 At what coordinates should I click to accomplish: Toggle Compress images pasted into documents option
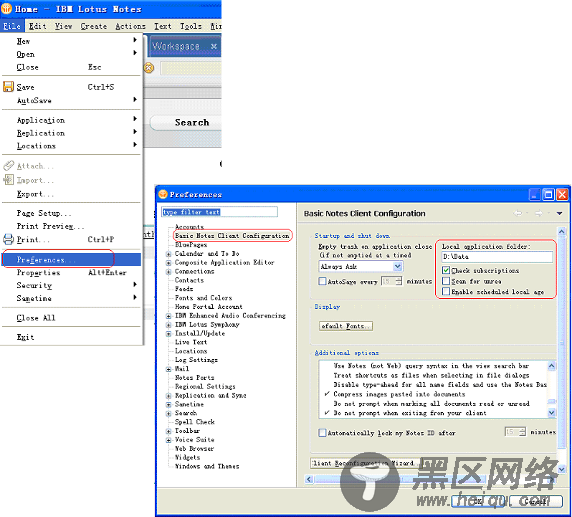(x=399, y=394)
